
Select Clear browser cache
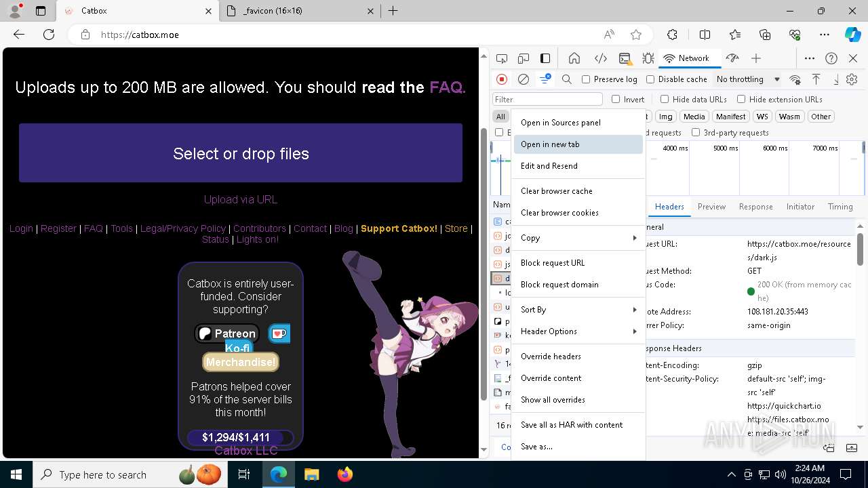(578, 191)
